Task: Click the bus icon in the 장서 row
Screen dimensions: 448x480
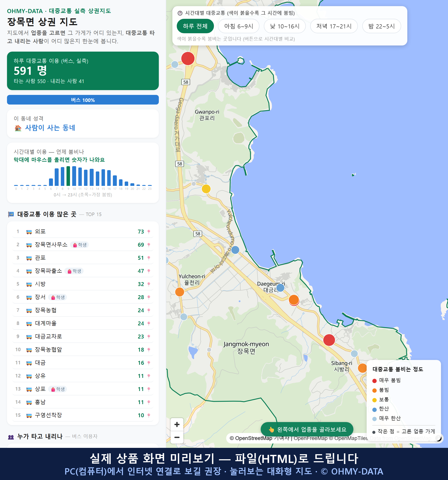Action: 29,297
